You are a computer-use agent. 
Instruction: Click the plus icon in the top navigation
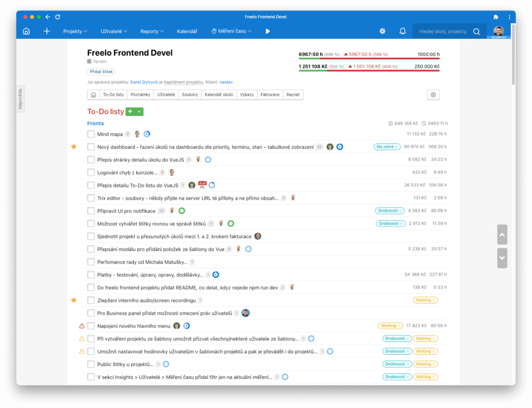pos(47,31)
